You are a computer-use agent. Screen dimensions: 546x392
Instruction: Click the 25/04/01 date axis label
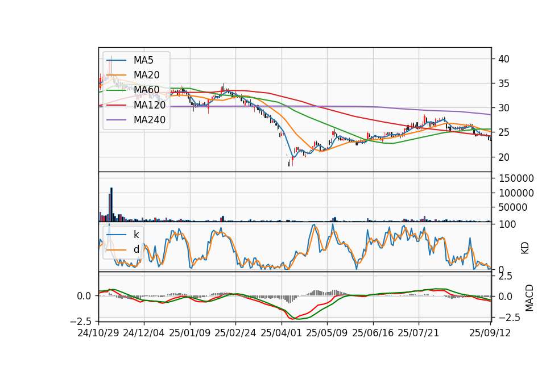(x=282, y=333)
